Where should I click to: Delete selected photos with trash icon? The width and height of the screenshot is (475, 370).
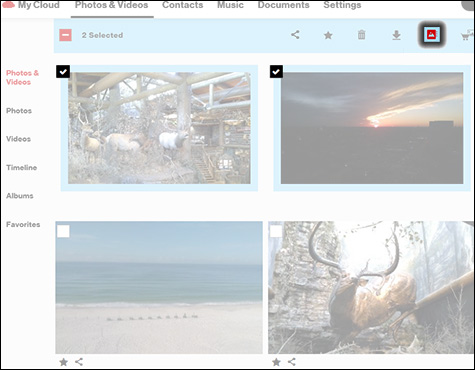click(361, 35)
